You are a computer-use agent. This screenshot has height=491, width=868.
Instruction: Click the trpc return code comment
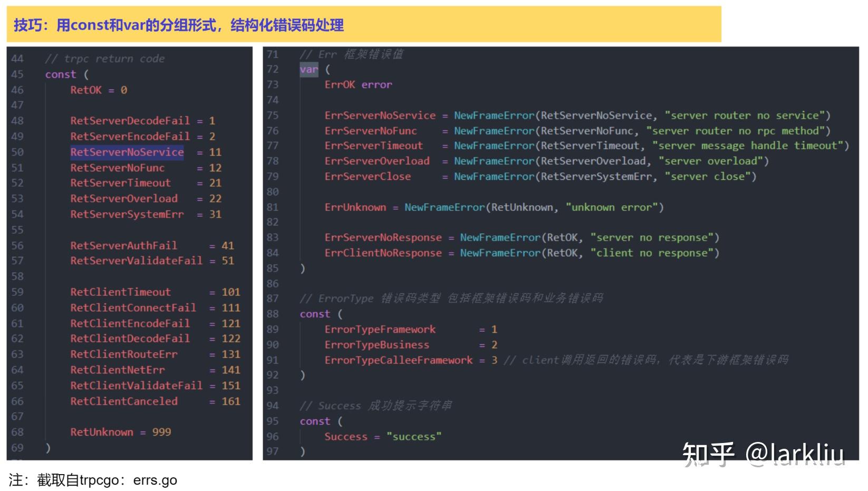pyautogui.click(x=105, y=59)
